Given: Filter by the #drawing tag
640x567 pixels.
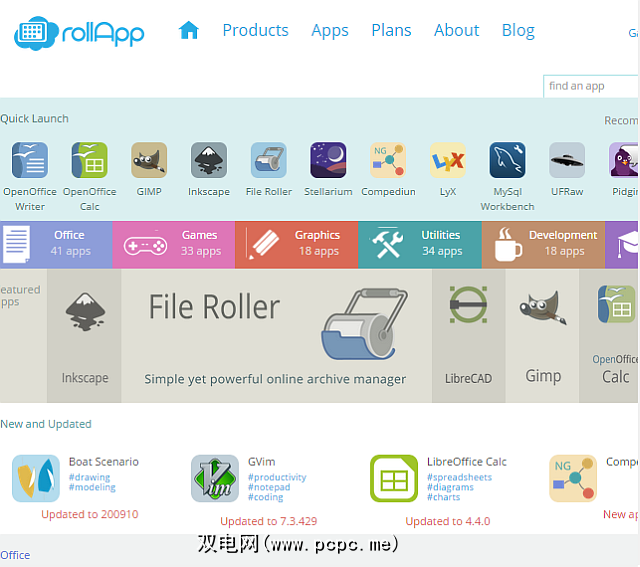Looking at the screenshot, I should 89,477.
